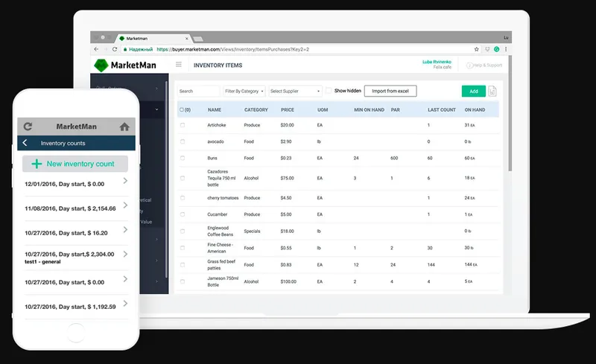Tap the home icon in mobile app
Image resolution: width=596 pixels, height=364 pixels.
coord(124,127)
